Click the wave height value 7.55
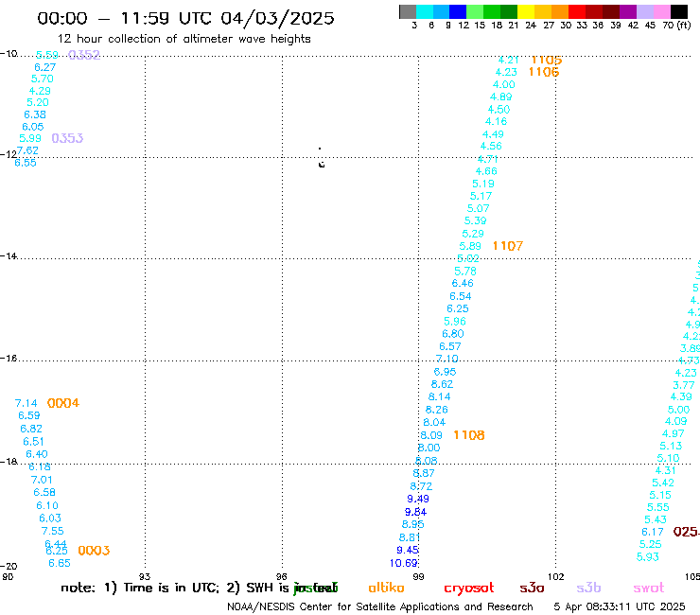The width and height of the screenshot is (700, 615). pos(53,531)
